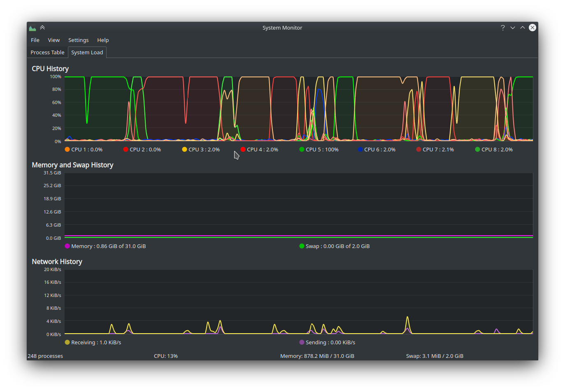Viewport: 565px width, 392px height.
Task: Open the View menu
Action: coord(54,40)
